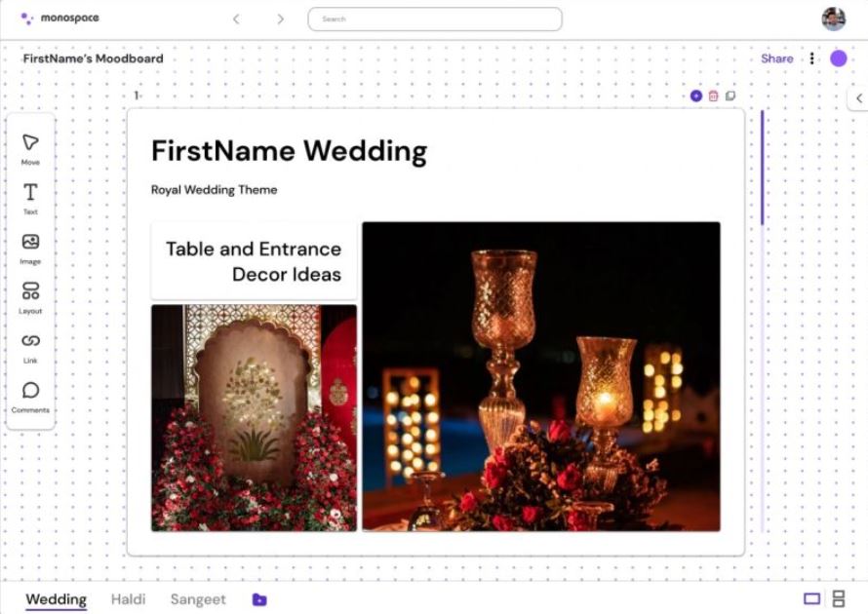Go back with the left arrow
Screen dimensions: 868x614
point(236,19)
